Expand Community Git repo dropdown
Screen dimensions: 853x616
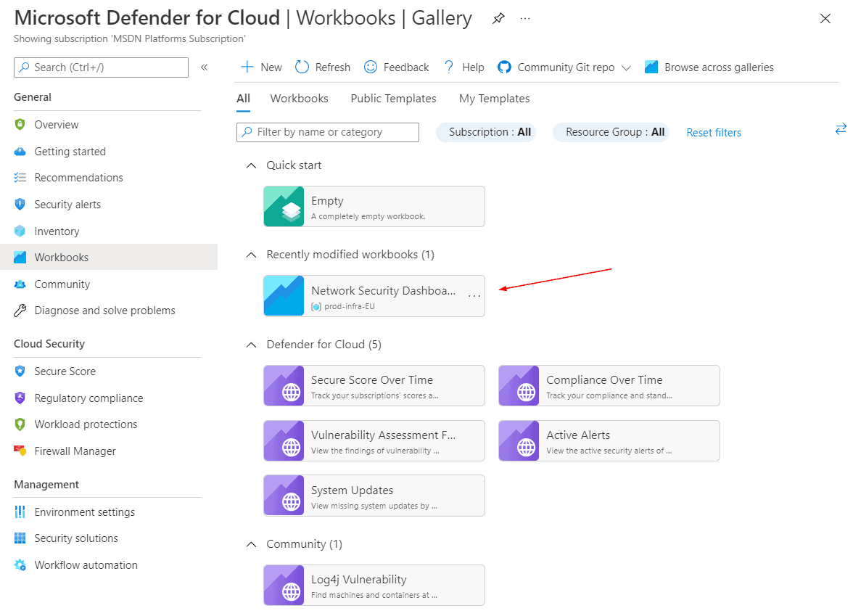626,67
